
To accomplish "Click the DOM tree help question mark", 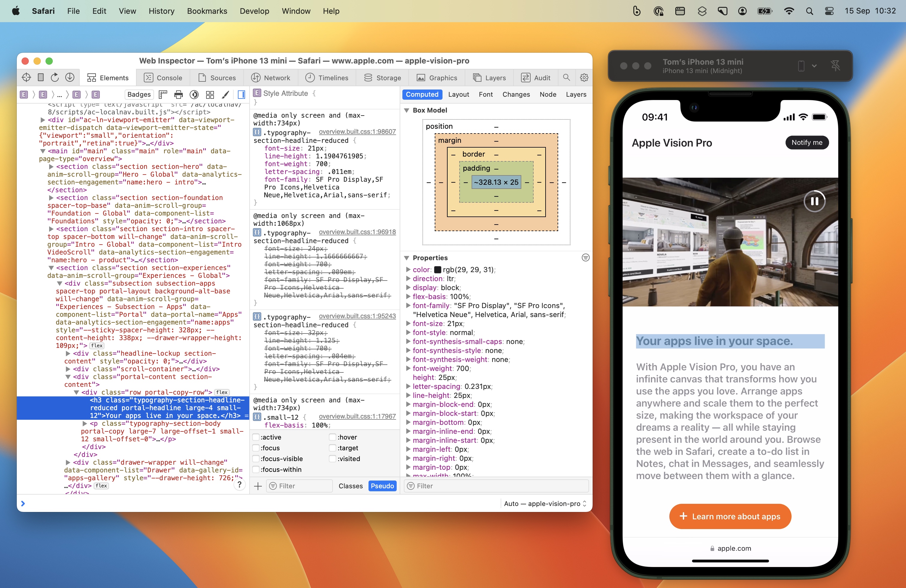I will pos(239,484).
